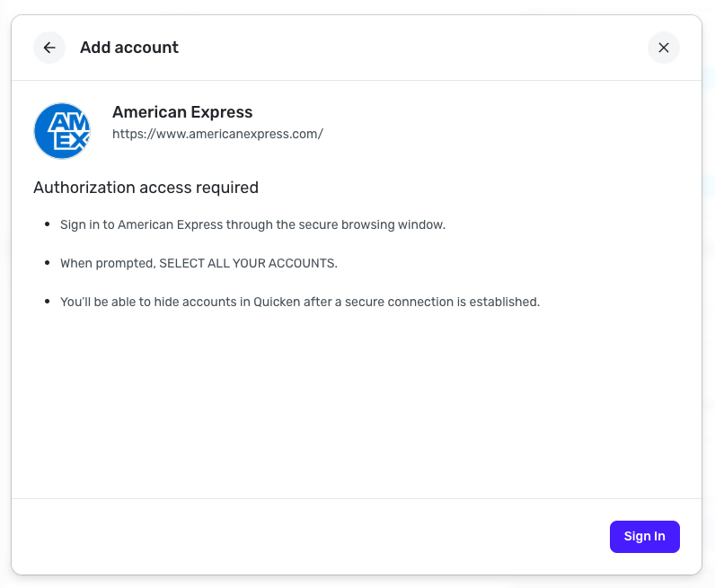Image resolution: width=715 pixels, height=588 pixels.
Task: Click 'Sign in to American Express' instruction text
Action: (x=141, y=224)
